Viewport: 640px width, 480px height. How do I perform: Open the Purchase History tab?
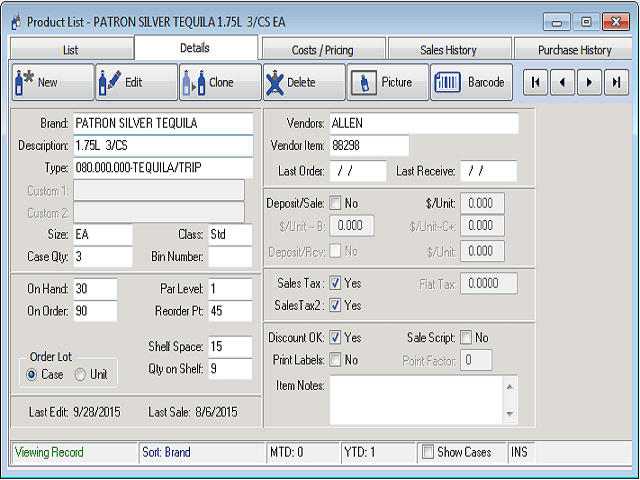tap(575, 49)
